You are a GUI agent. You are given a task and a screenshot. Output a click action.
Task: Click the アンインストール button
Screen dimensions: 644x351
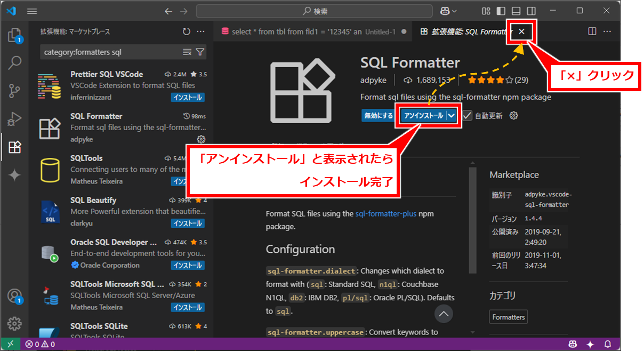[x=423, y=115]
